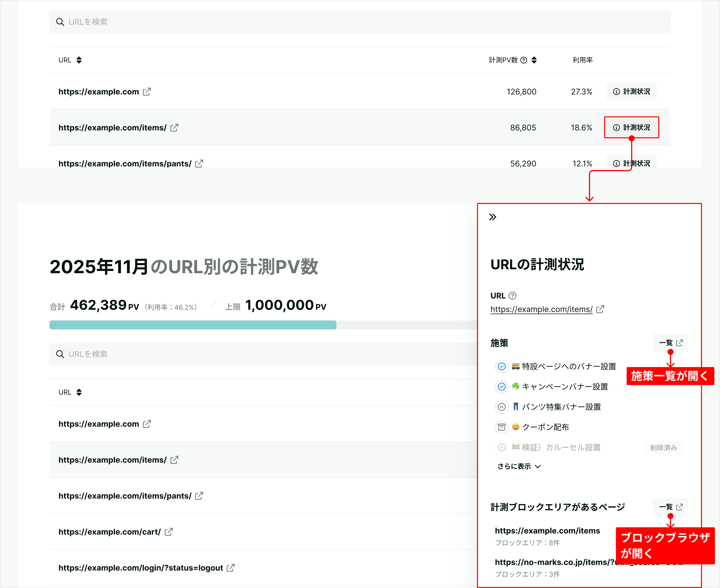The width and height of the screenshot is (720, 588).
Task: Click status circle for 特設ページへのバナー設置
Action: point(502,367)
